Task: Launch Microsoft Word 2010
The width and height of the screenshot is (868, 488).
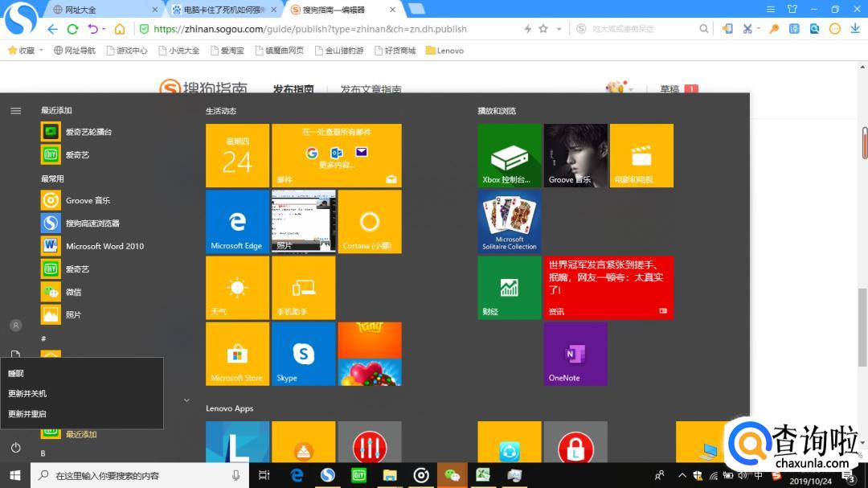Action: [92, 246]
